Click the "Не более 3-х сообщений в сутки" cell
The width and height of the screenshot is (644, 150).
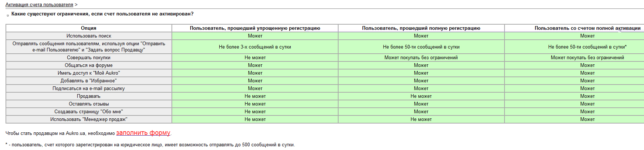pyautogui.click(x=255, y=47)
